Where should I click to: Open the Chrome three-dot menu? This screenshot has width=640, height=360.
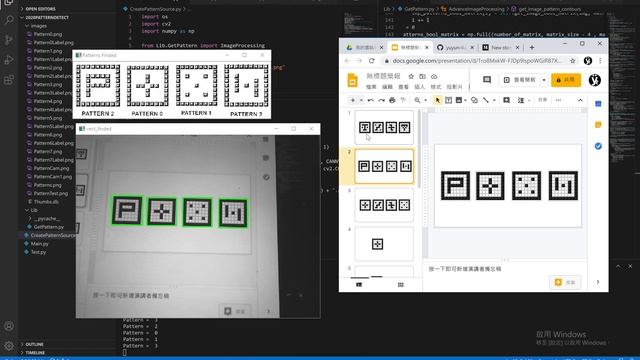pyautogui.click(x=600, y=61)
